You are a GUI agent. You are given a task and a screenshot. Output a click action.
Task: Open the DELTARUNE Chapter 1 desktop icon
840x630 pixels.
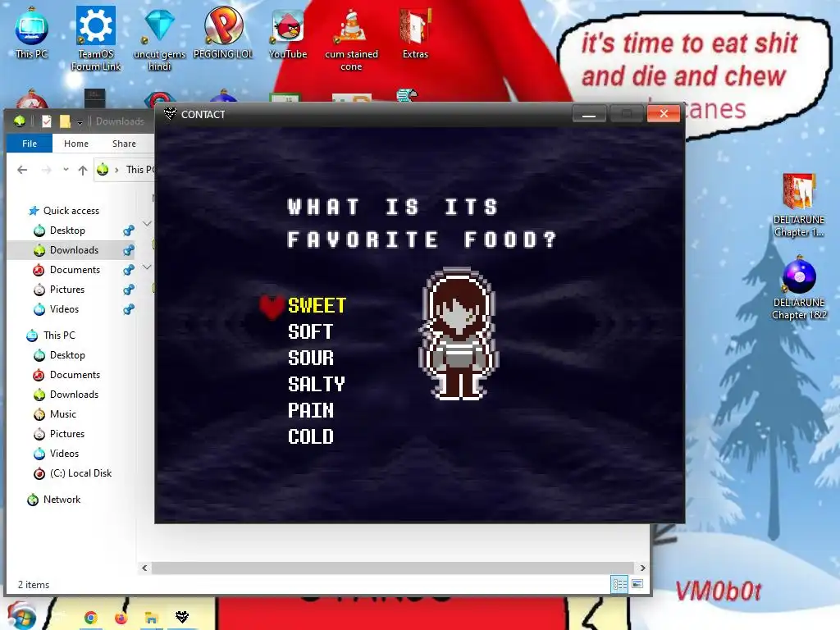click(799, 204)
